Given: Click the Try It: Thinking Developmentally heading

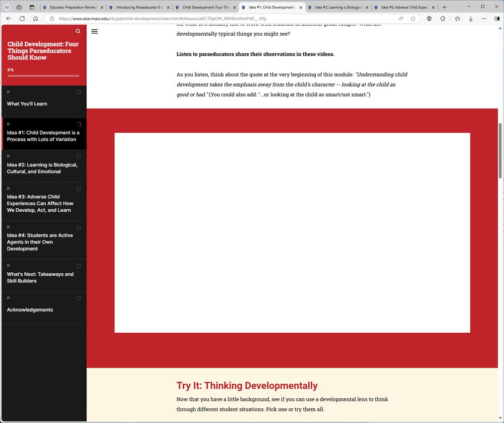Looking at the screenshot, I should point(247,385).
